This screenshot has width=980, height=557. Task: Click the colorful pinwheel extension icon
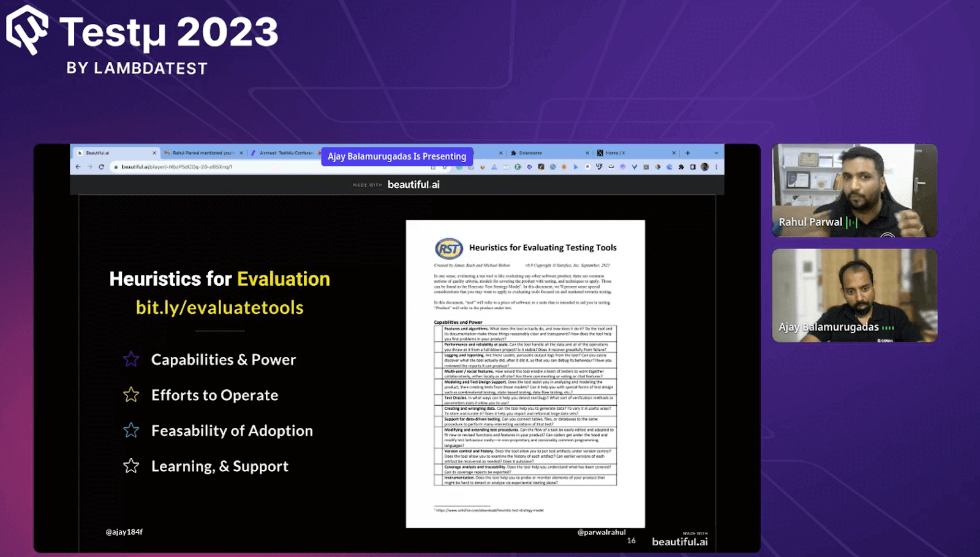pyautogui.click(x=658, y=166)
